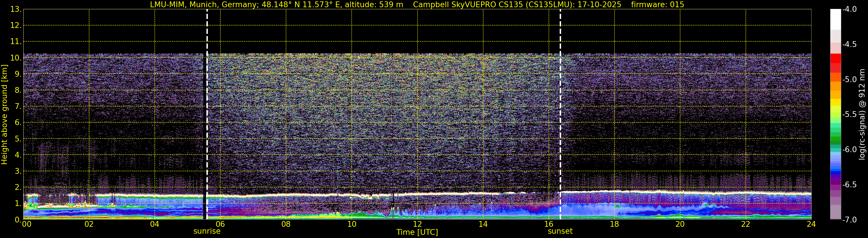Click the plot title showing LMU-MIM, Munich
The width and height of the screenshot is (868, 238).
276,4
